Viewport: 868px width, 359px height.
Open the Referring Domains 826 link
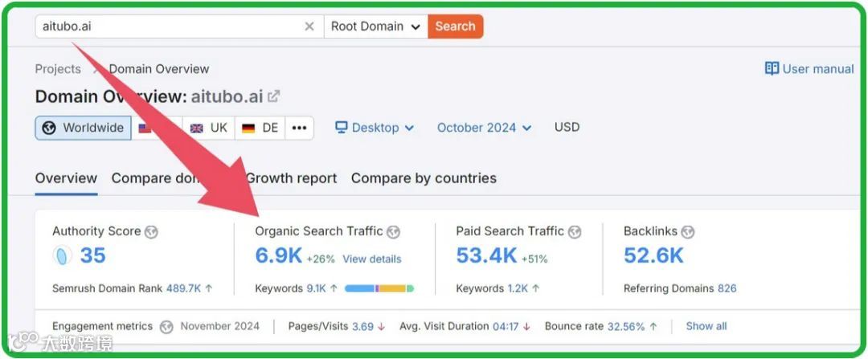coord(727,288)
